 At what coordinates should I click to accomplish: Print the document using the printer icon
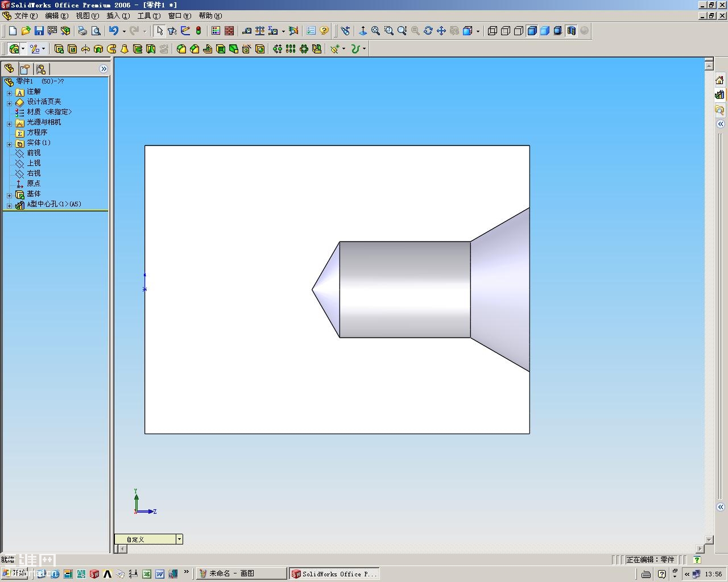83,31
